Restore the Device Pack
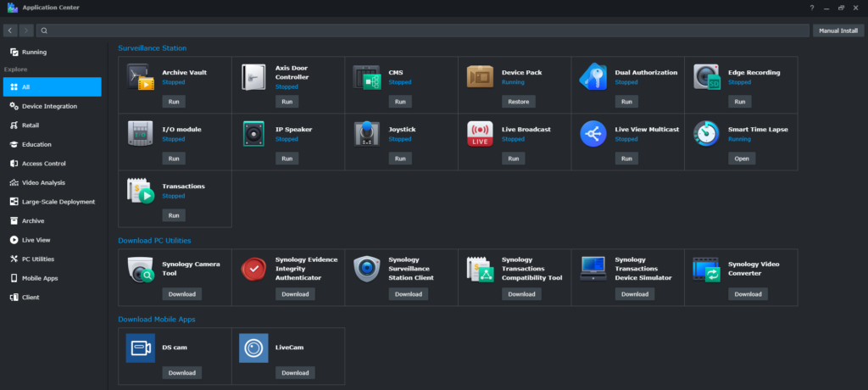Image resolution: width=868 pixels, height=390 pixels. 519,102
